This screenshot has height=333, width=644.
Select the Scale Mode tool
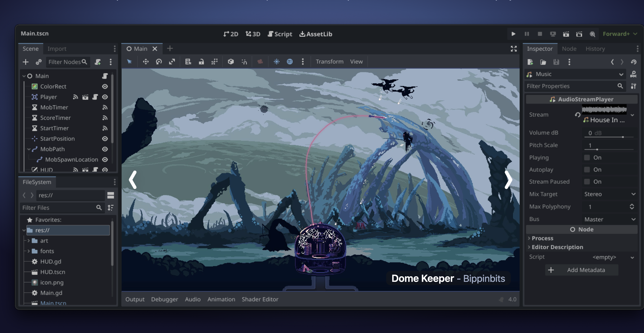(x=172, y=61)
